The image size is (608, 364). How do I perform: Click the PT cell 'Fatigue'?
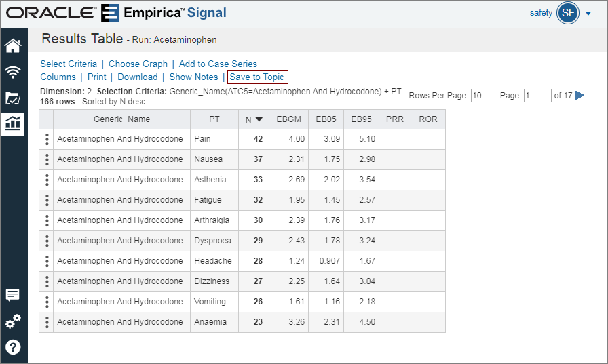(x=214, y=200)
